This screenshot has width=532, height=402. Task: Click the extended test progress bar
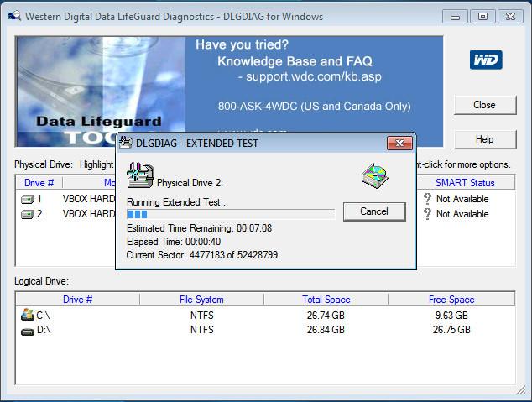click(230, 215)
